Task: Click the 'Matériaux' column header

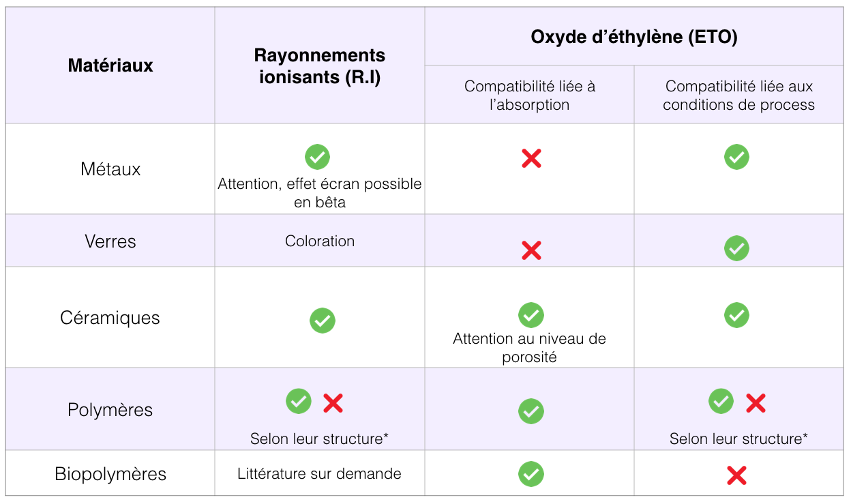Action: coord(110,65)
